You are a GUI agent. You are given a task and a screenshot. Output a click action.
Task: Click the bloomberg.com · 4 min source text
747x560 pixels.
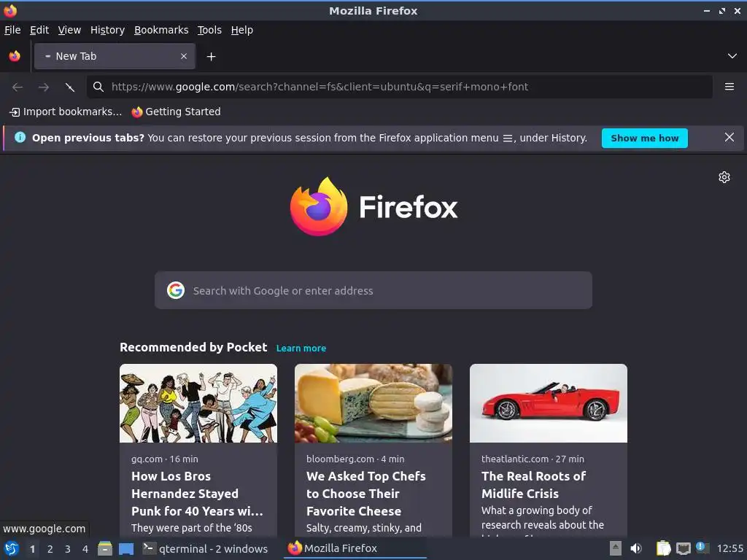click(x=355, y=459)
